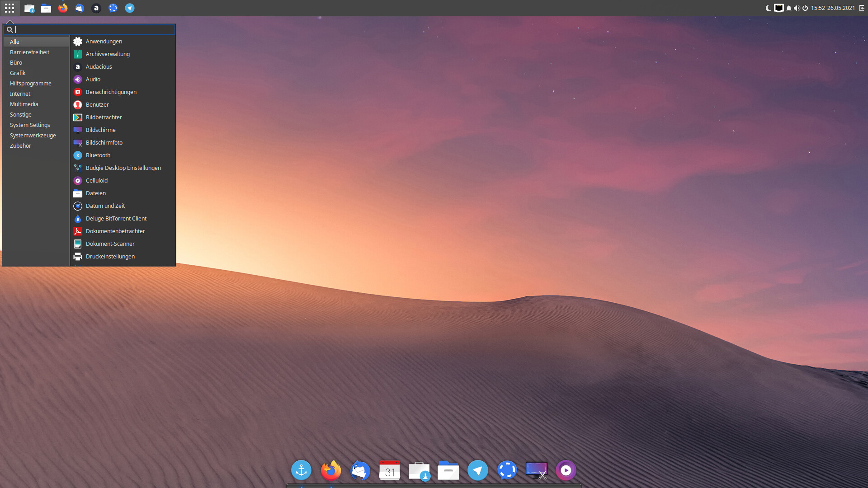The height and width of the screenshot is (488, 868).
Task: Launch Bildschirmfoto screenshot tool entry
Action: pyautogui.click(x=123, y=142)
